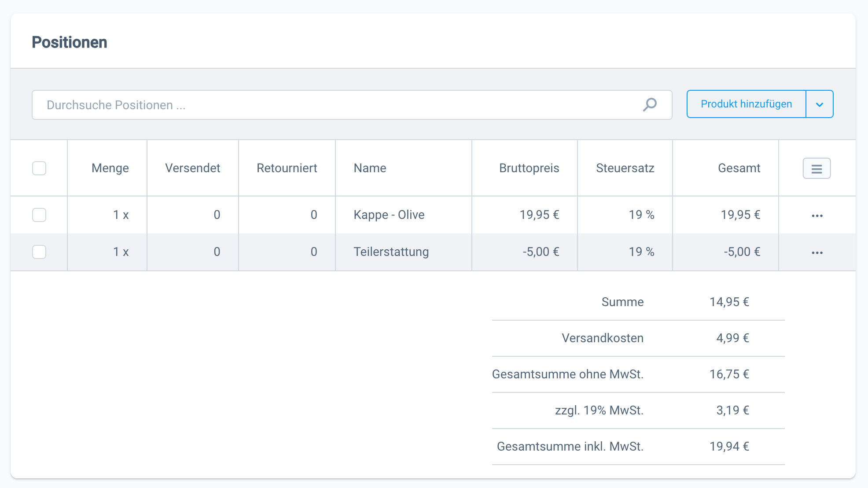
Task: Open actions menu for Teilerstattung row
Action: click(817, 252)
